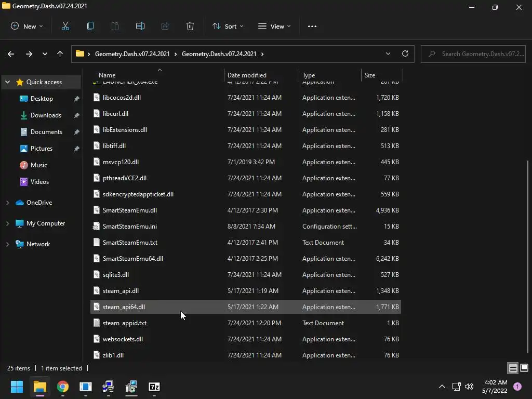
Task: Open Music in the sidebar
Action: coord(38,165)
